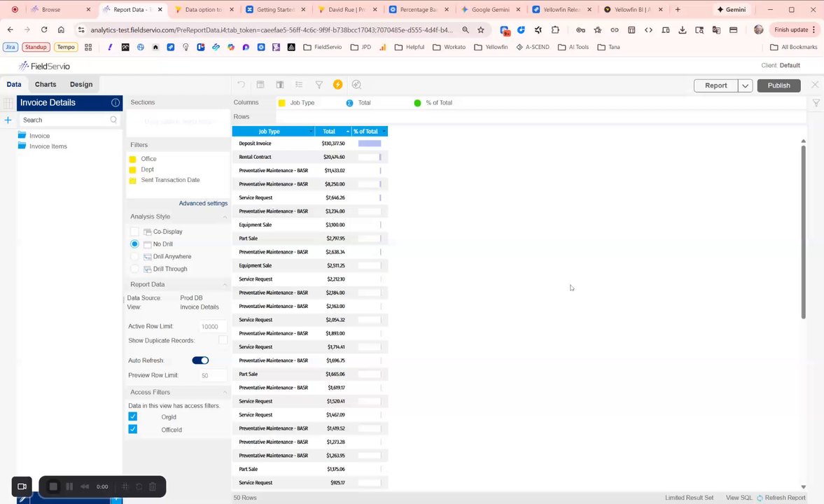Uncheck the OrgId access filter
Viewport: 824px width, 504px height.
(133, 416)
